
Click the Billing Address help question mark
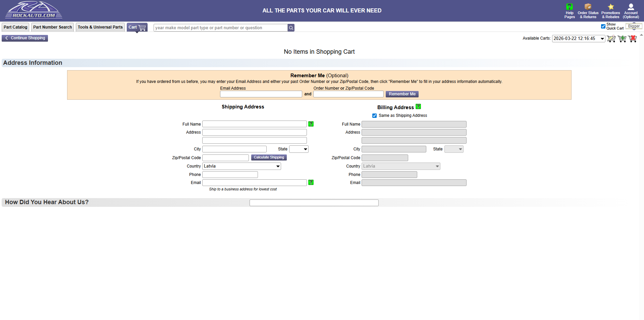pos(418,107)
